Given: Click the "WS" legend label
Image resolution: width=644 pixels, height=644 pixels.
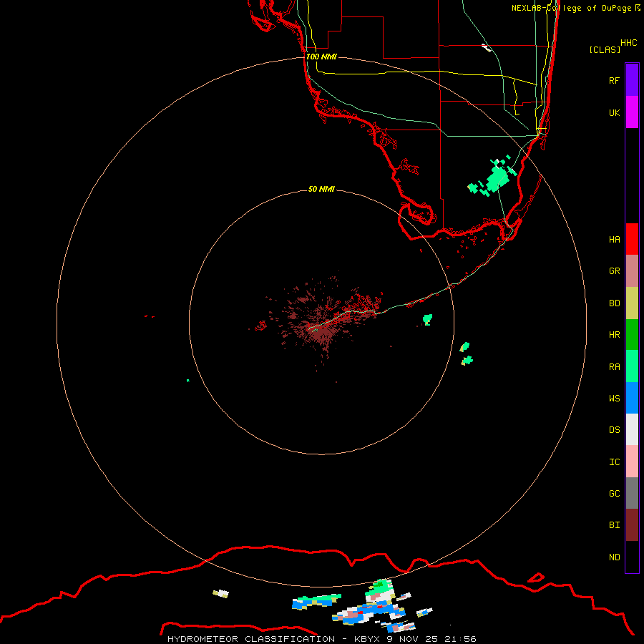Looking at the screenshot, I should (614, 399).
